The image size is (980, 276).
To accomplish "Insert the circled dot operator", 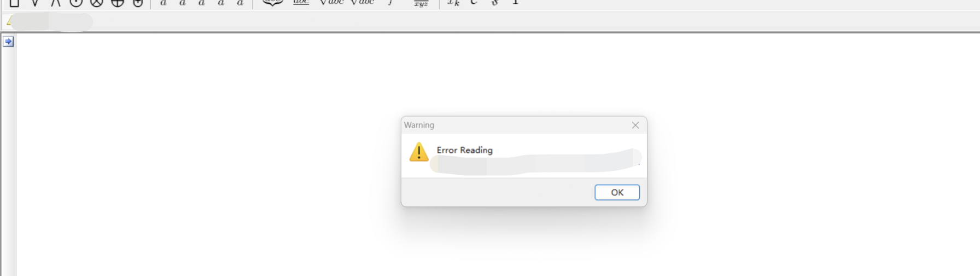I will coord(76,3).
